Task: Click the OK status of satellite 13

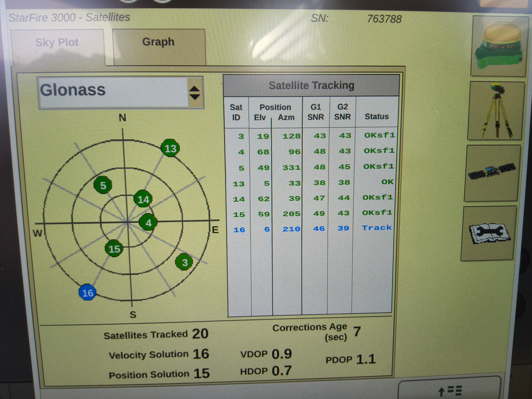Action: click(387, 182)
